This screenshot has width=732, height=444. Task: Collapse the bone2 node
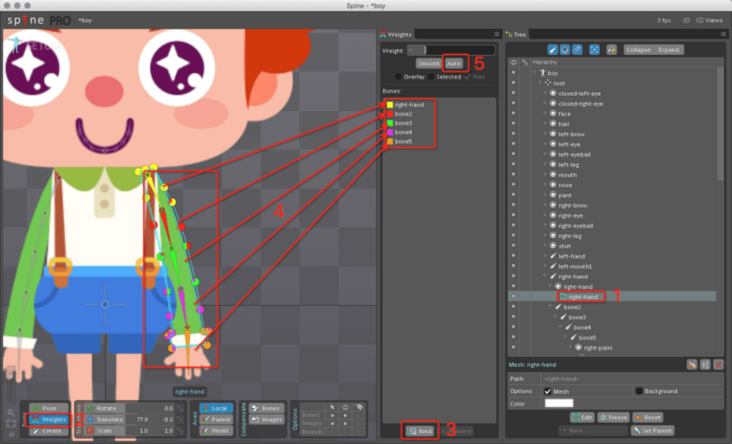(x=550, y=307)
